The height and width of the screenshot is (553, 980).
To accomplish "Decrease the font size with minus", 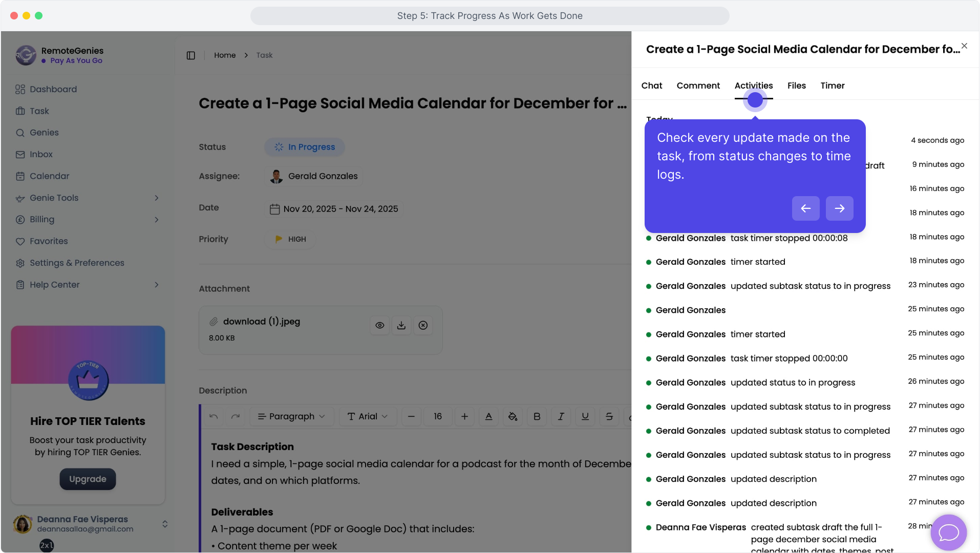I will tap(411, 416).
